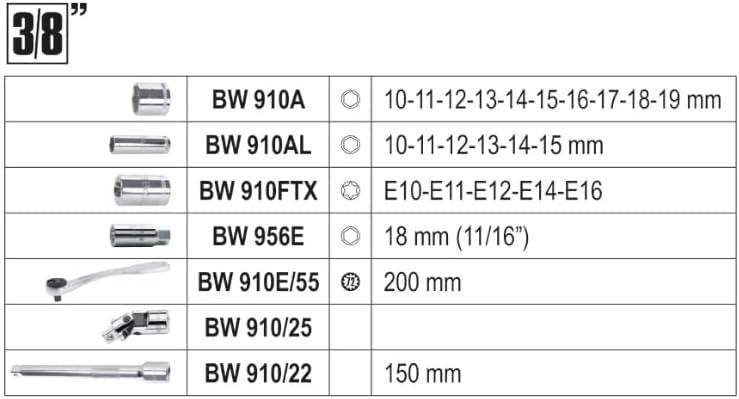The height and width of the screenshot is (399, 739).
Task: Click the short socket thumbnail image
Action: (151, 99)
